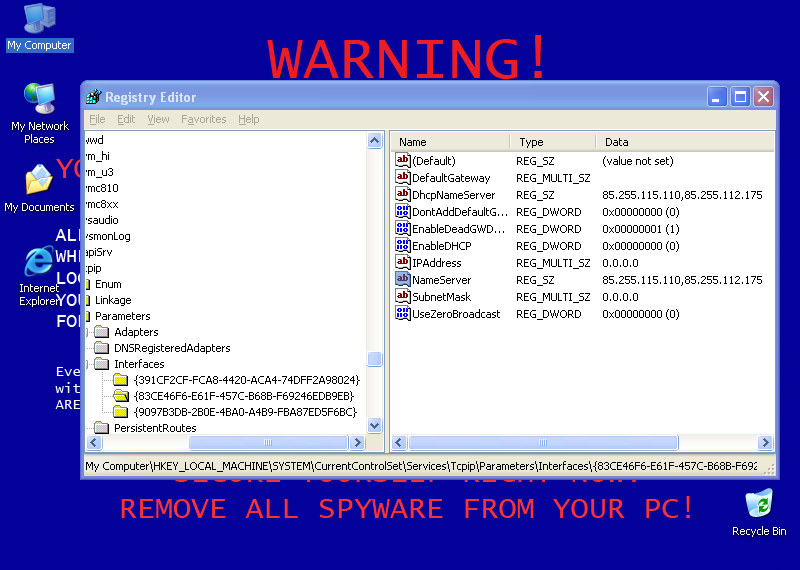The width and height of the screenshot is (800, 570).
Task: Click the Interfaces folder icon
Action: (x=102, y=364)
